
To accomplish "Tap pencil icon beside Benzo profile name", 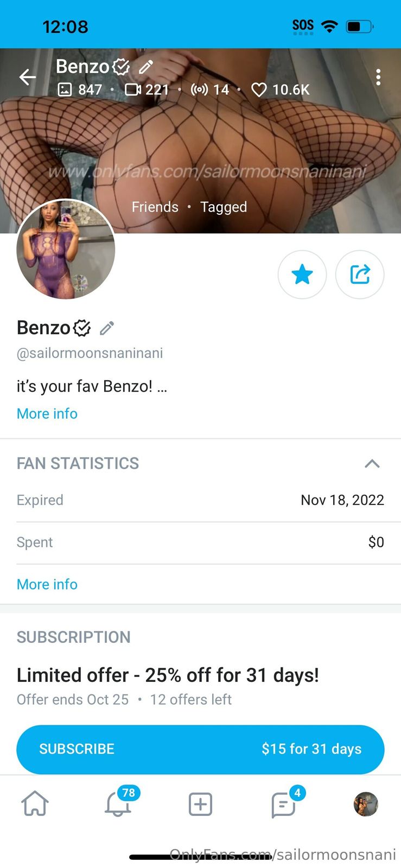I will [107, 328].
